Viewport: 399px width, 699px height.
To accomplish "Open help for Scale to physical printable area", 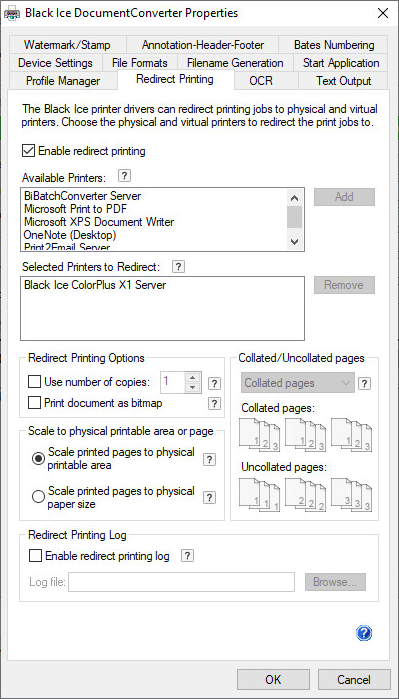I will tap(210, 460).
